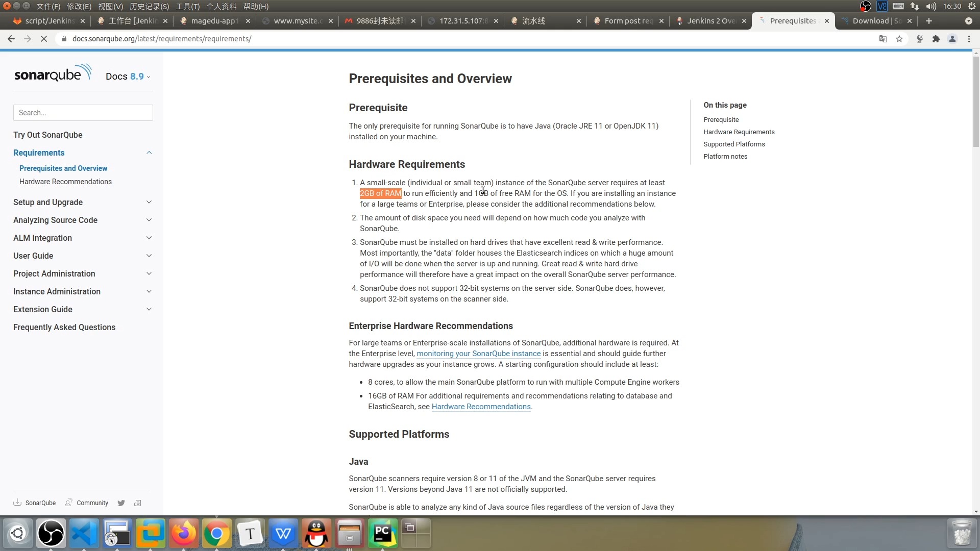Click the SonarQube logo
The width and height of the screenshot is (980, 551).
coord(53,73)
